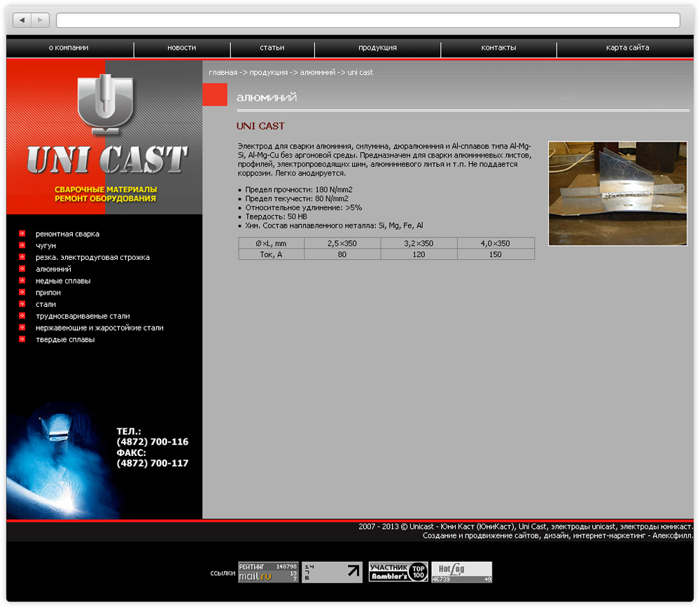Open the 'продукция' menu item
700x608 pixels.
point(378,48)
